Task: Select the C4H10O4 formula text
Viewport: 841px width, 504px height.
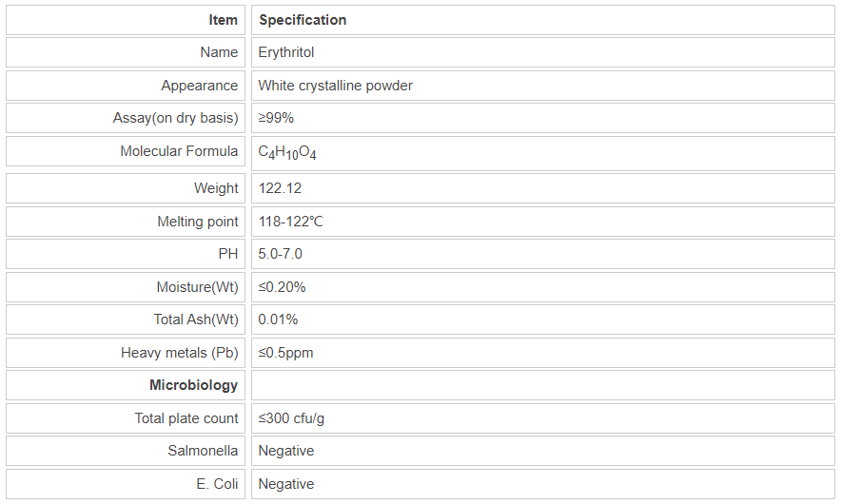Action: pyautogui.click(x=287, y=153)
